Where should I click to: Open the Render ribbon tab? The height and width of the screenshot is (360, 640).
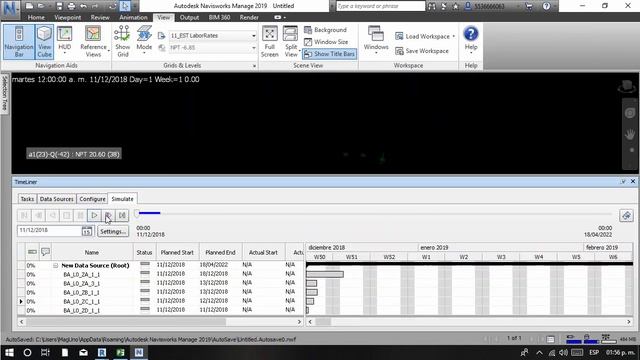(x=249, y=18)
